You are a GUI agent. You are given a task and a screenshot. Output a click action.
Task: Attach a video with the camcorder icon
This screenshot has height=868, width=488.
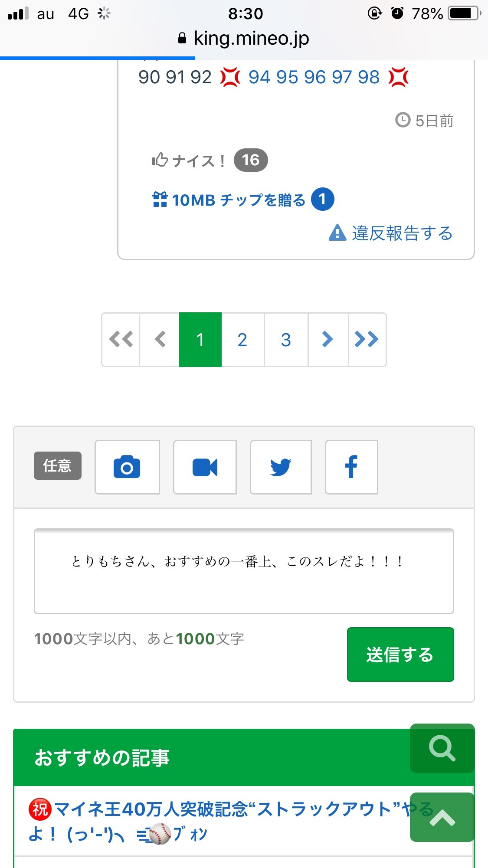pos(205,467)
